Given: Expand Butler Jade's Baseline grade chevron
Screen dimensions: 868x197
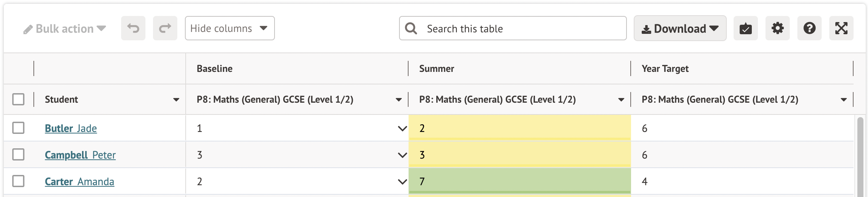Looking at the screenshot, I should click(402, 129).
